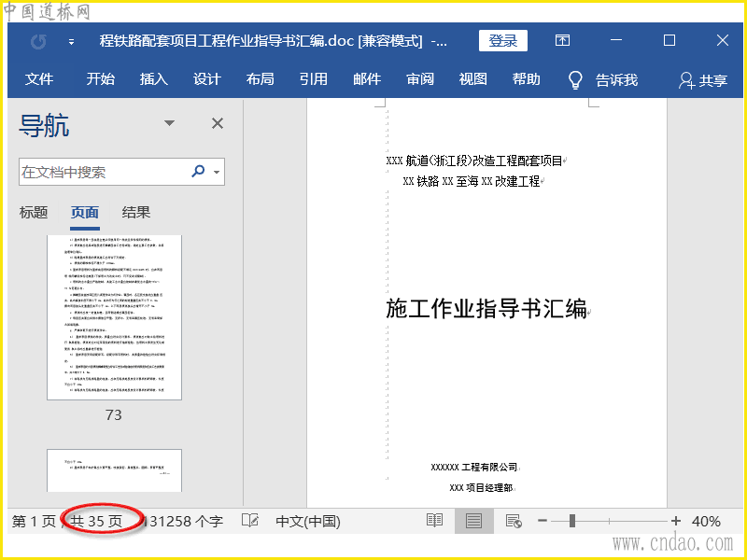Click the zoom slider handle

(x=572, y=521)
